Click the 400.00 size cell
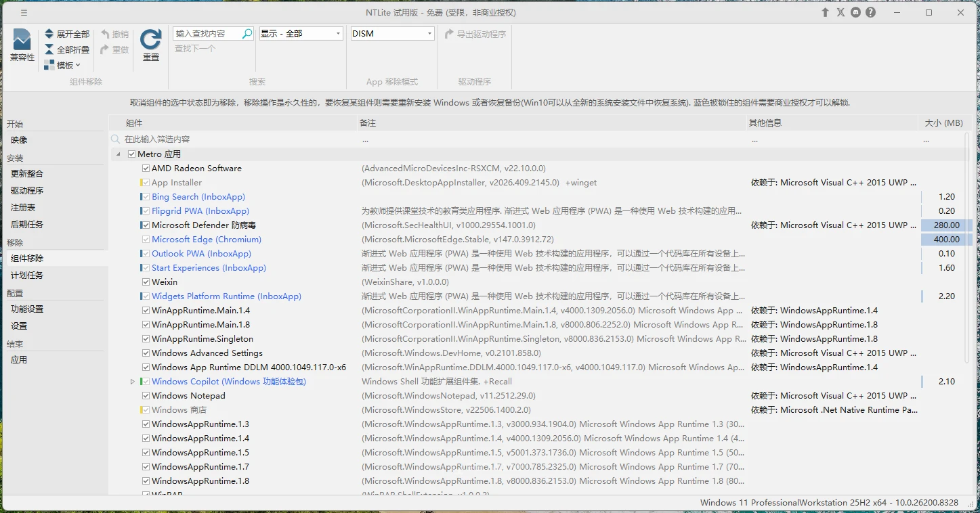 946,240
